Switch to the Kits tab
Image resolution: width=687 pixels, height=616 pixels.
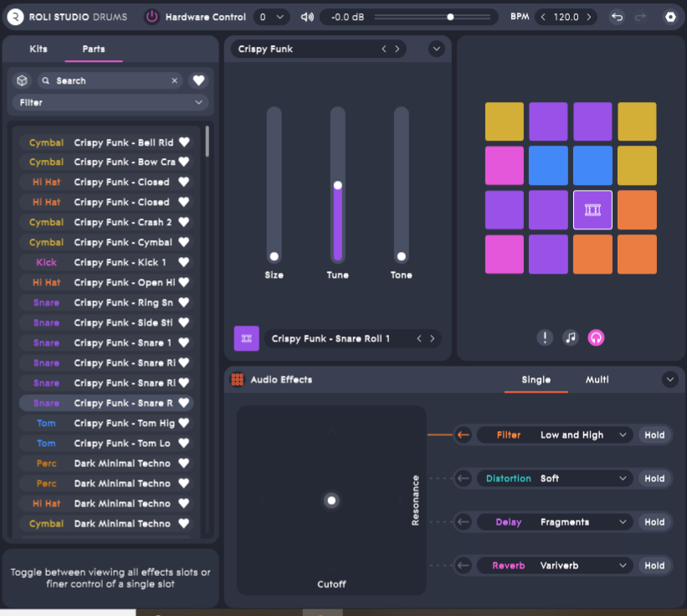click(x=36, y=49)
